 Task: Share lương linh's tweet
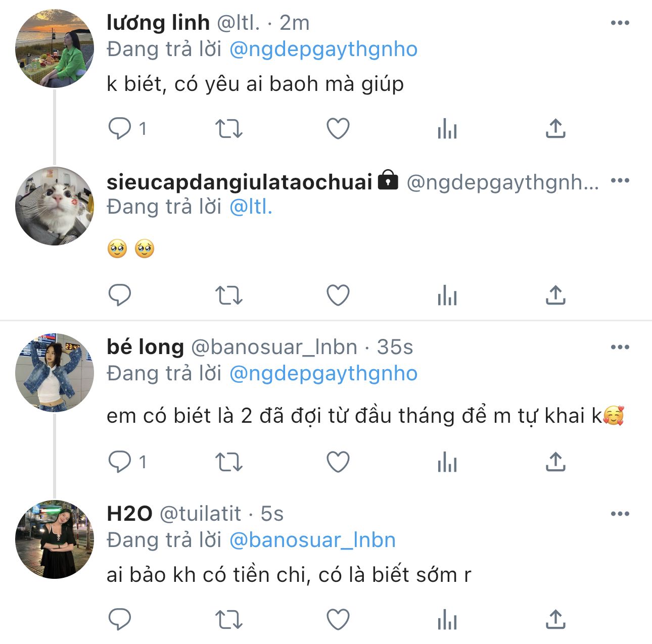(555, 129)
